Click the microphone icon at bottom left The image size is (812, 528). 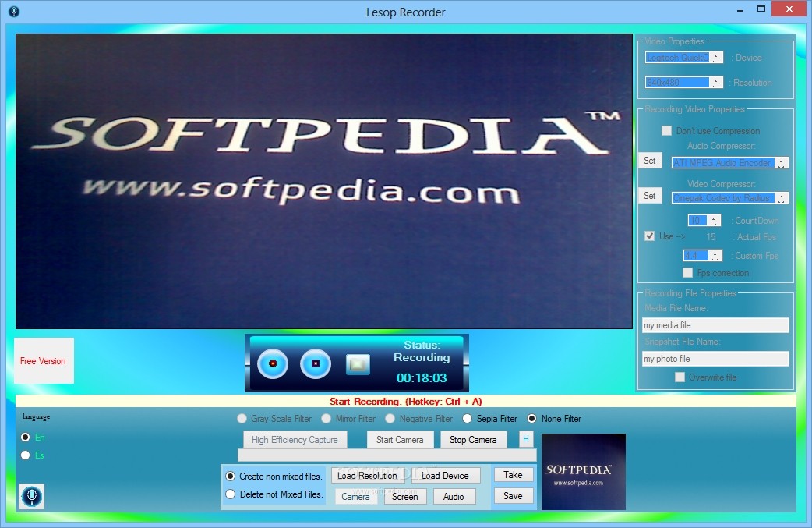tap(32, 496)
